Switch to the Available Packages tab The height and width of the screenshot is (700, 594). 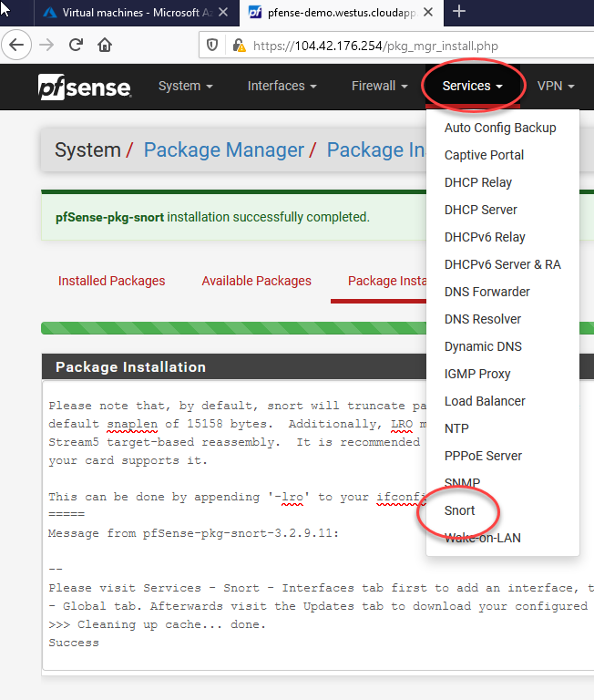pos(256,281)
